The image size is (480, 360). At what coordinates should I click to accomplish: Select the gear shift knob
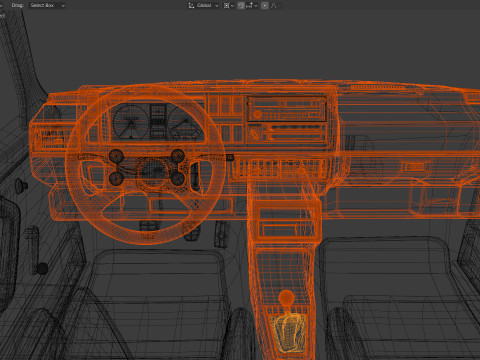[286, 297]
